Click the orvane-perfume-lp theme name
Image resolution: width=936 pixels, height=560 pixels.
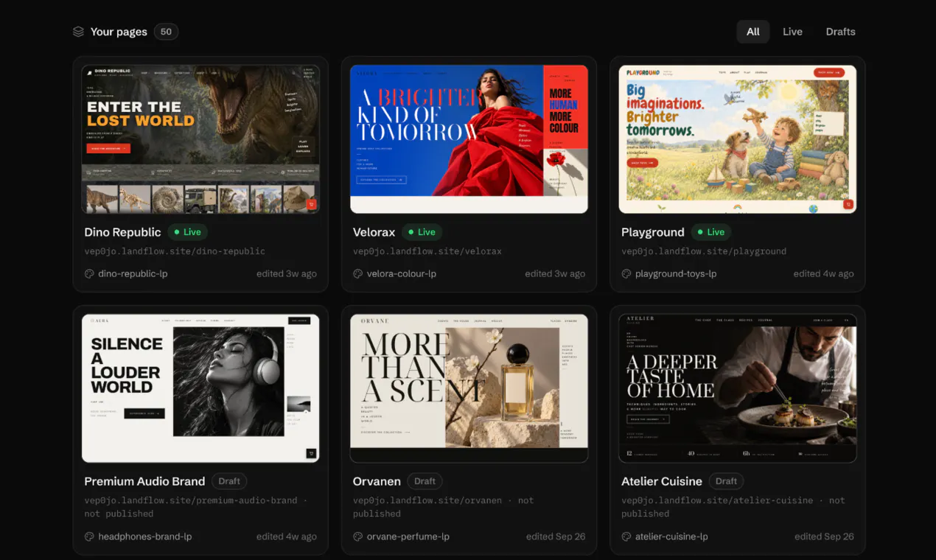408,536
